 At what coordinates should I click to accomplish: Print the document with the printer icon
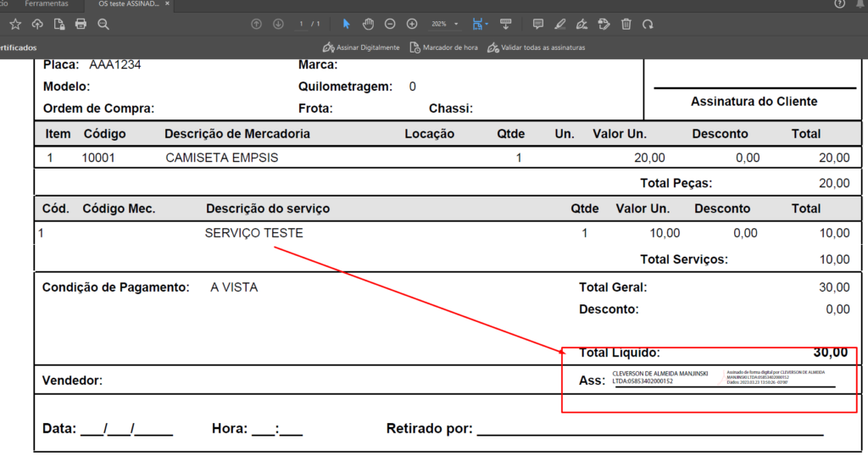tap(81, 24)
